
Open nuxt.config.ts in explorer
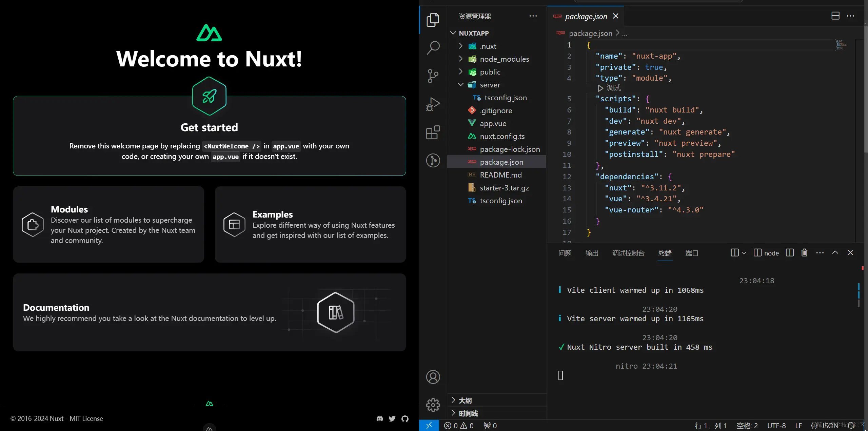point(497,136)
